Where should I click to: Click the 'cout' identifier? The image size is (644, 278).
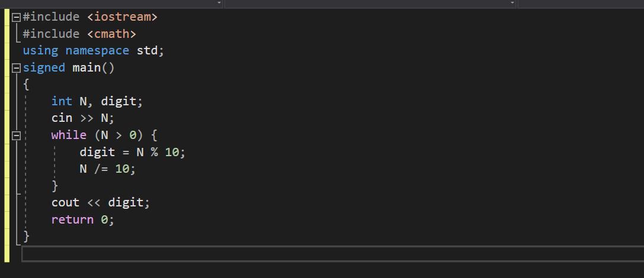pos(65,202)
